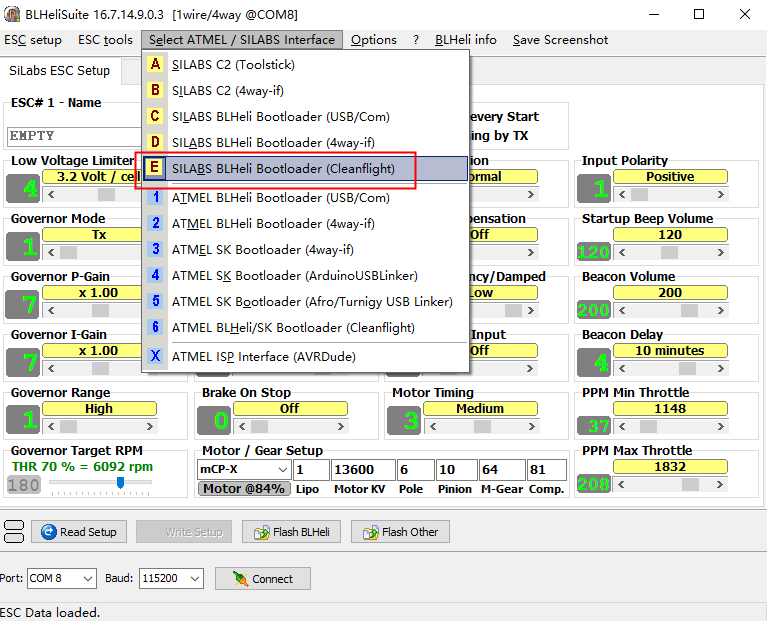Click the C icon for SILABS Bootloader USB/Com
This screenshot has width=767, height=621.
pyautogui.click(x=155, y=116)
